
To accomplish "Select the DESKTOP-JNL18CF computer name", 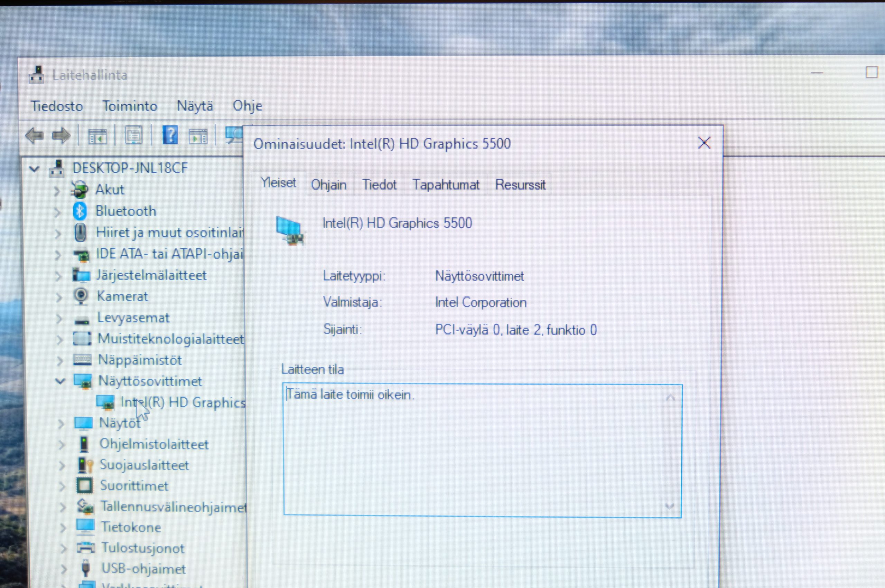I will point(130,168).
